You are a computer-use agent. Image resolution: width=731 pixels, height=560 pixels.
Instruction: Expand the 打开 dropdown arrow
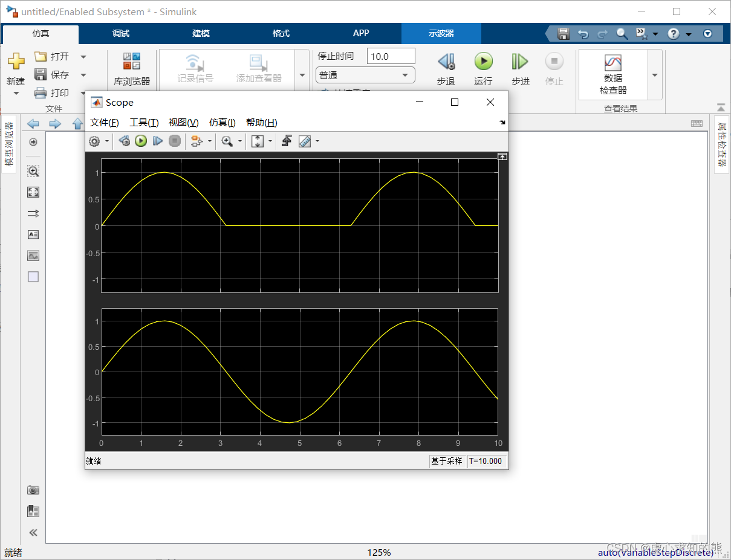83,57
